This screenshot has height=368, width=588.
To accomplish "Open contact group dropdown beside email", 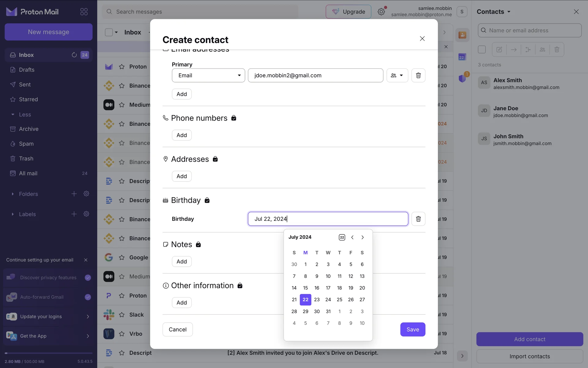I will (x=397, y=75).
